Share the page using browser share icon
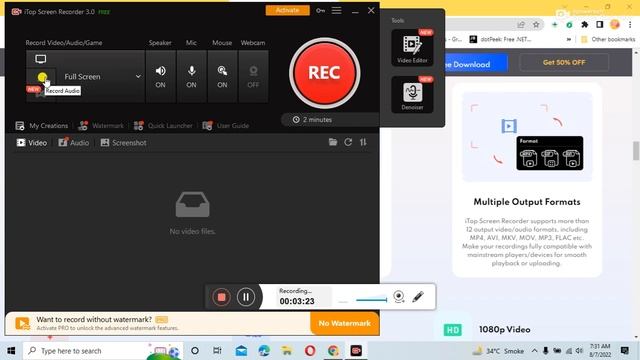The image size is (640, 360). pyautogui.click(x=521, y=25)
